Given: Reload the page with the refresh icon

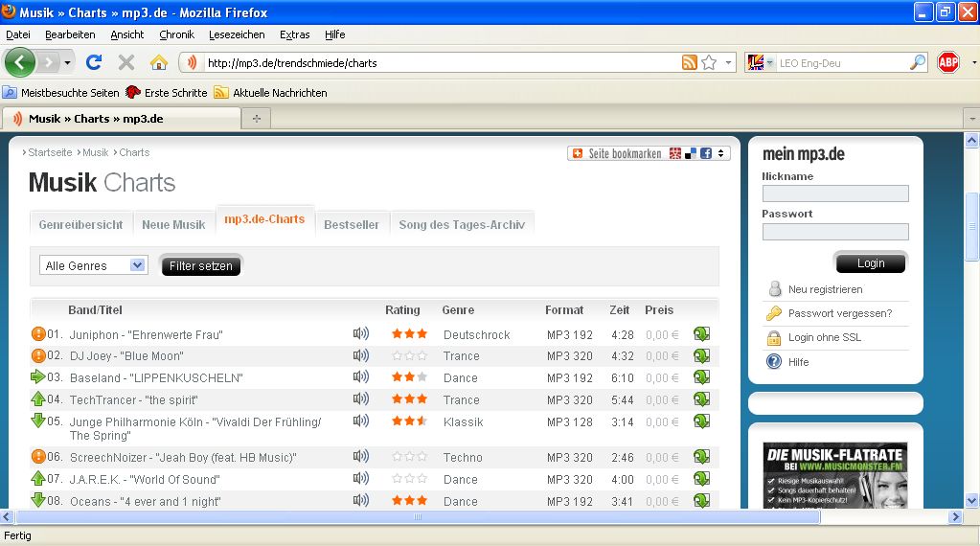Looking at the screenshot, I should [x=94, y=62].
